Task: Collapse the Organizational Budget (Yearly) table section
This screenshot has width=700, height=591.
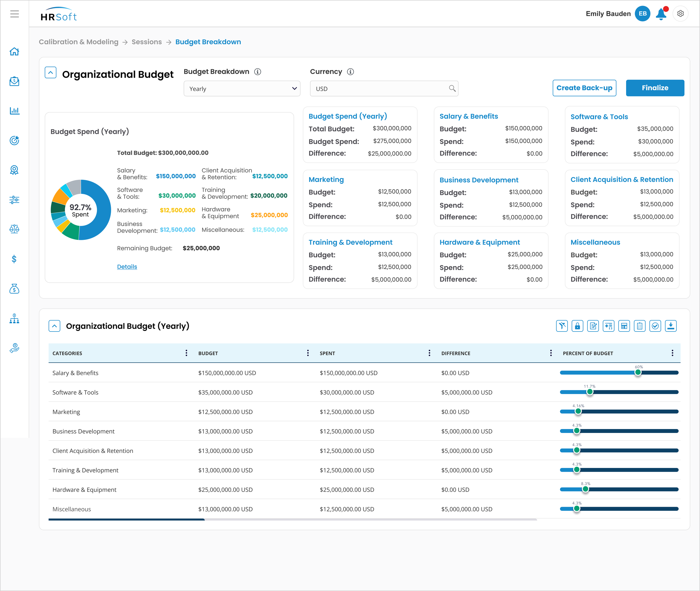Action: coord(54,326)
